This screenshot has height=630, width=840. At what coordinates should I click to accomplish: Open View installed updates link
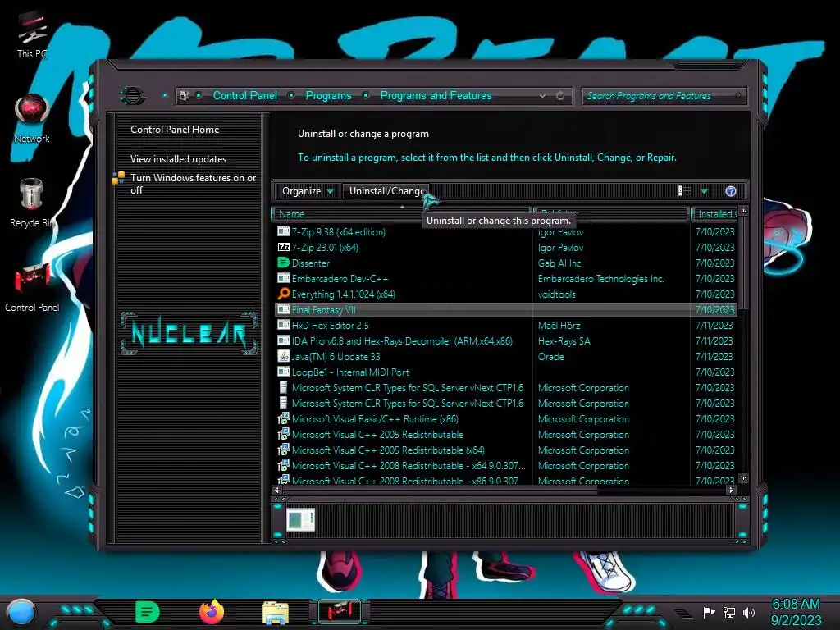click(x=178, y=159)
